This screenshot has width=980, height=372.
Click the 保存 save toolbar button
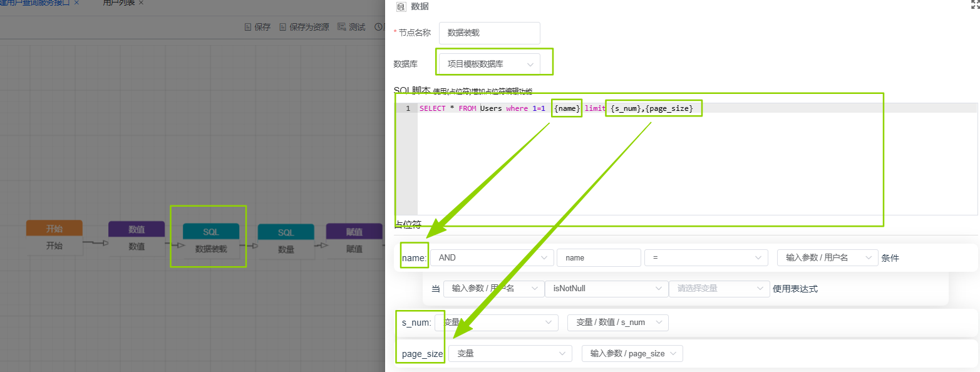[x=257, y=27]
